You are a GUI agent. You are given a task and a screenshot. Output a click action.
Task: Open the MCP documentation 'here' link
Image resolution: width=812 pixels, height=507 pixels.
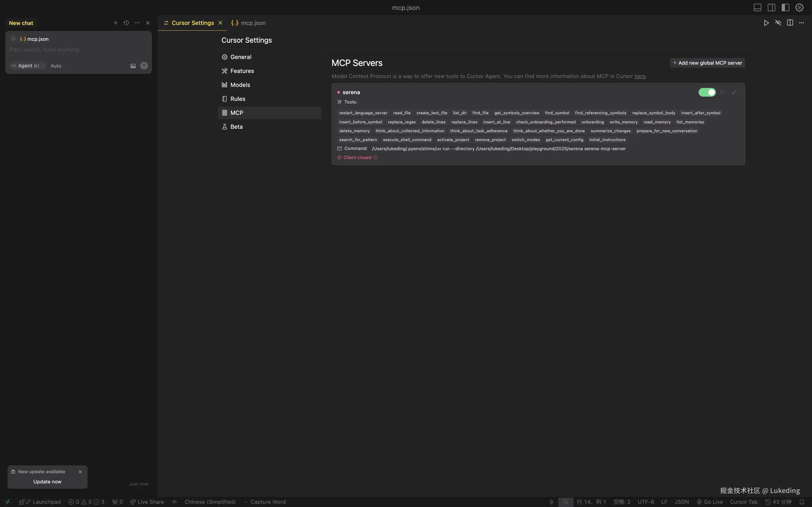click(640, 76)
